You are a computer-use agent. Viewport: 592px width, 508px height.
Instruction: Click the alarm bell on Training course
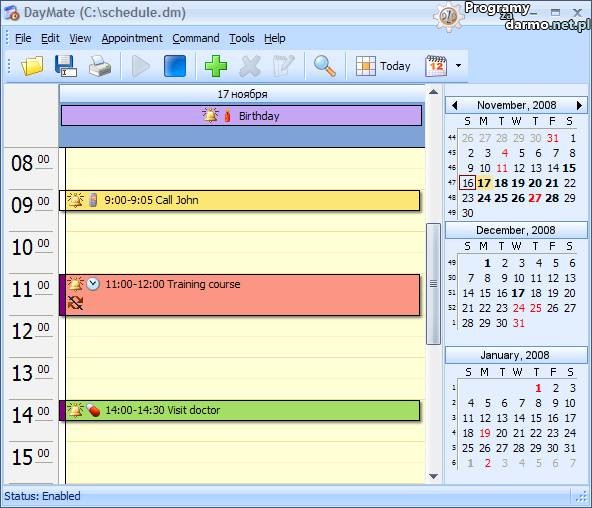(x=75, y=284)
